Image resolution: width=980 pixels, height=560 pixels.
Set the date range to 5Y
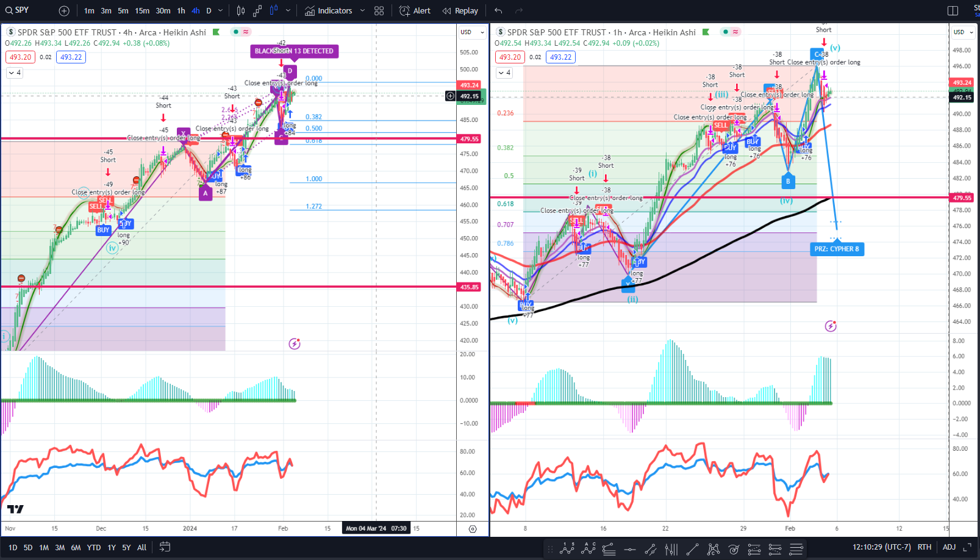coord(126,548)
